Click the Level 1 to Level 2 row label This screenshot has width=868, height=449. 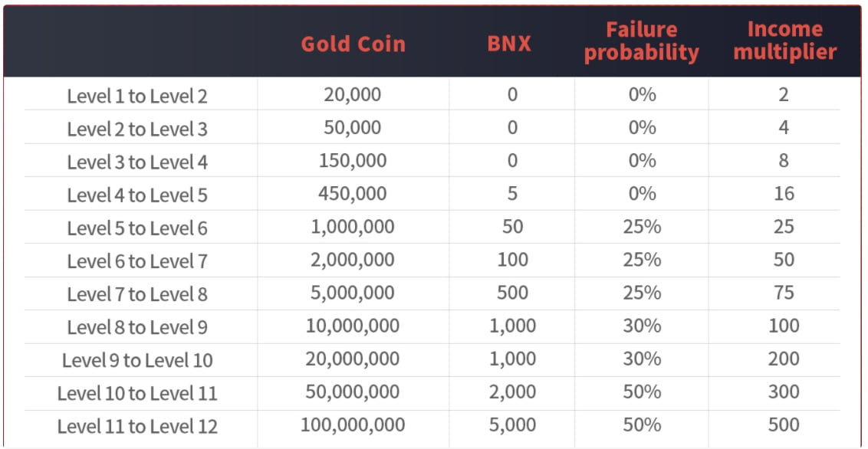point(137,97)
